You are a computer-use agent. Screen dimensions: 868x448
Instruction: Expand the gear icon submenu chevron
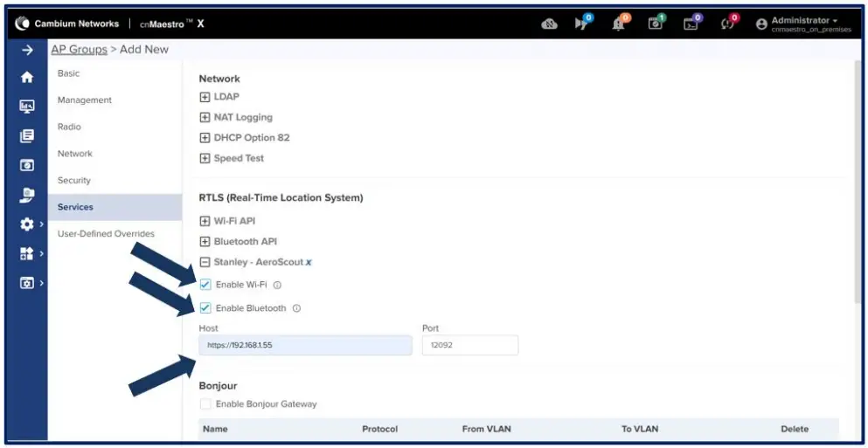(42, 224)
